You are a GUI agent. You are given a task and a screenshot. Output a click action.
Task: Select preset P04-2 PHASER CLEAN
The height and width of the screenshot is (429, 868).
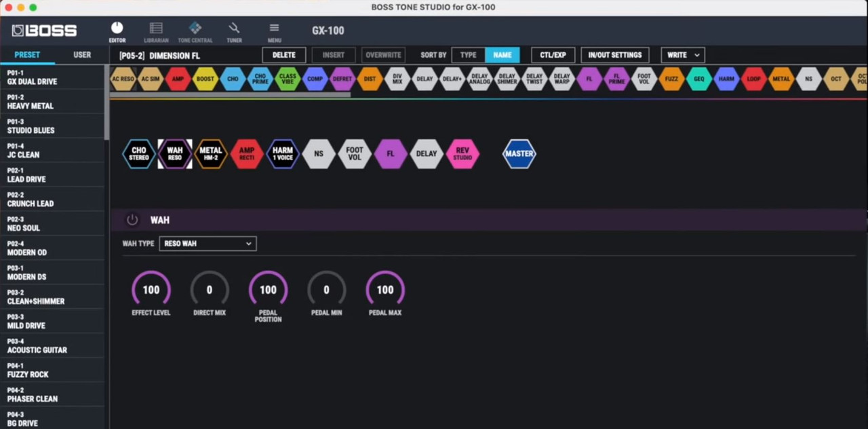(x=52, y=395)
